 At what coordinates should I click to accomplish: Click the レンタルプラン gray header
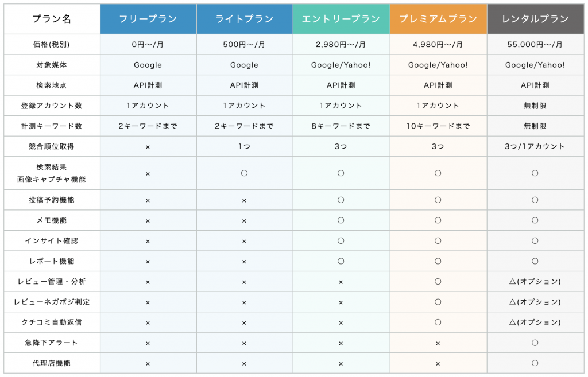click(536, 19)
